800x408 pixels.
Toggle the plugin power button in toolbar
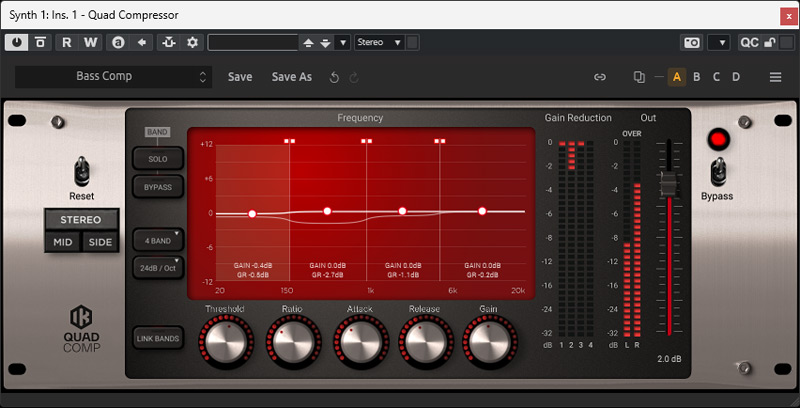18,42
